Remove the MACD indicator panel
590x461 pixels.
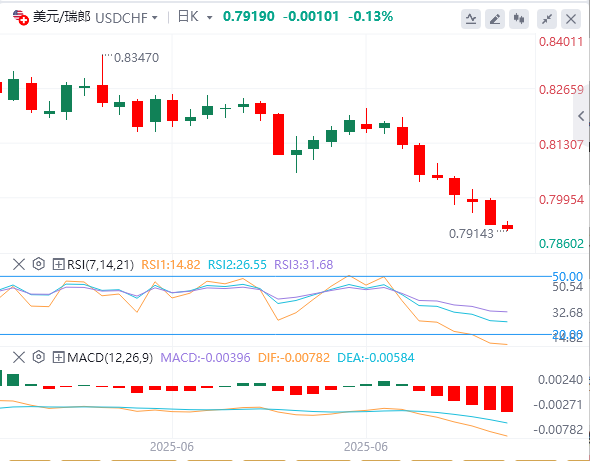19,357
